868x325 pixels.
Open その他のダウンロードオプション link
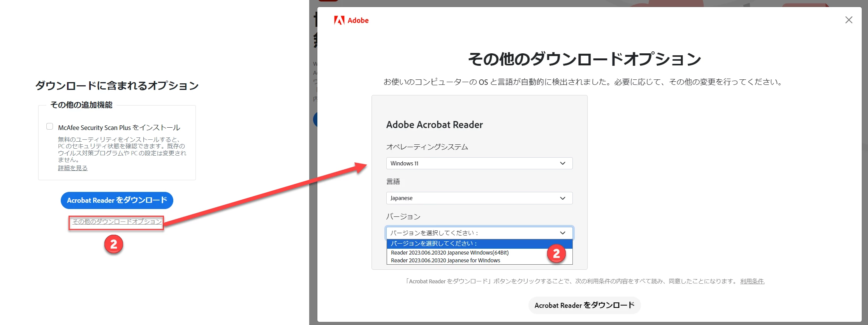point(117,221)
